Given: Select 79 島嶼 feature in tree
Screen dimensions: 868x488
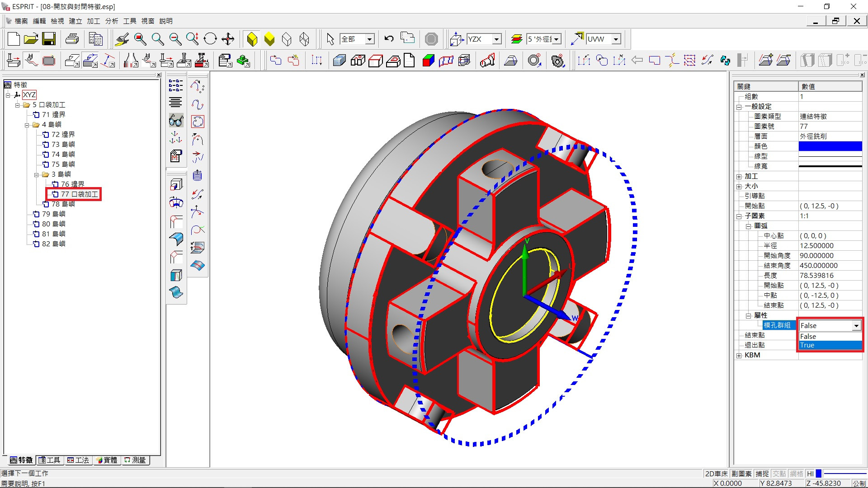Looking at the screenshot, I should (x=53, y=214).
